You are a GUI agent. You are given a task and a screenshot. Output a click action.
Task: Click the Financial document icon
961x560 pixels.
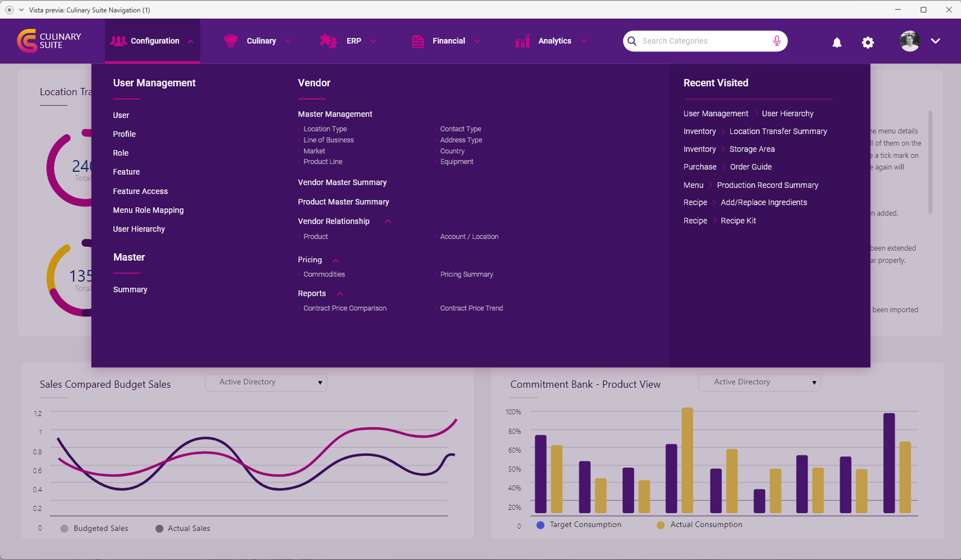418,41
